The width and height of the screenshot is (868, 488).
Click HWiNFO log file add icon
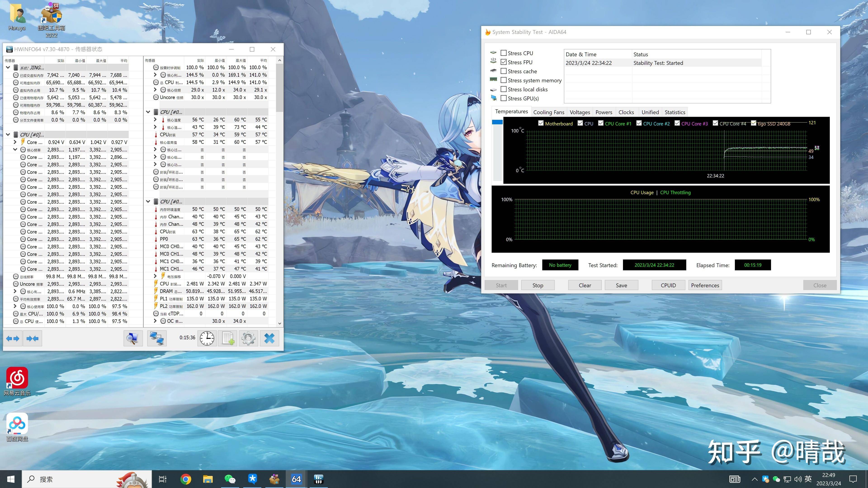(228, 338)
